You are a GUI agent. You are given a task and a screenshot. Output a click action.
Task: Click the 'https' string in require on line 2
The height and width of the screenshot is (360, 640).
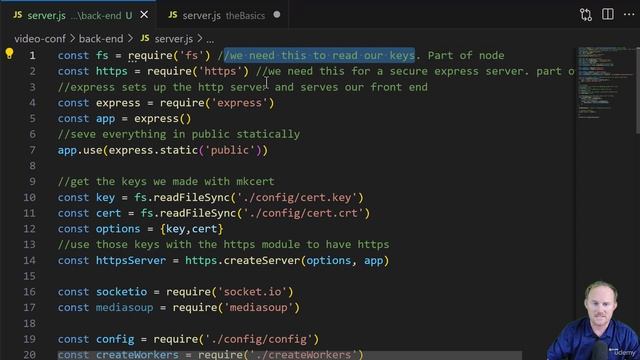point(220,71)
